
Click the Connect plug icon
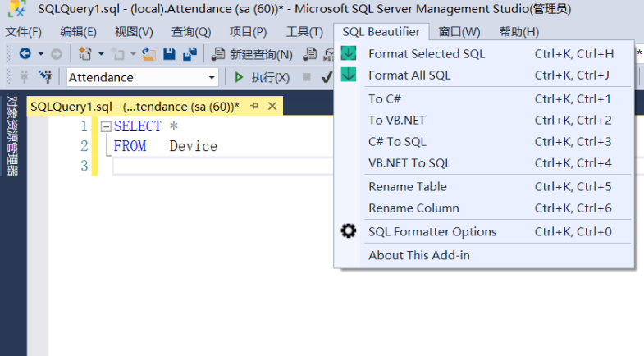[x=25, y=77]
